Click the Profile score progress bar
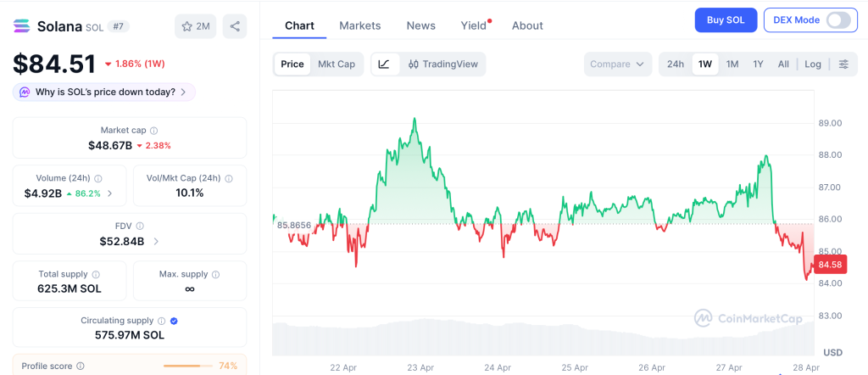This screenshot has width=868, height=375. tap(188, 366)
